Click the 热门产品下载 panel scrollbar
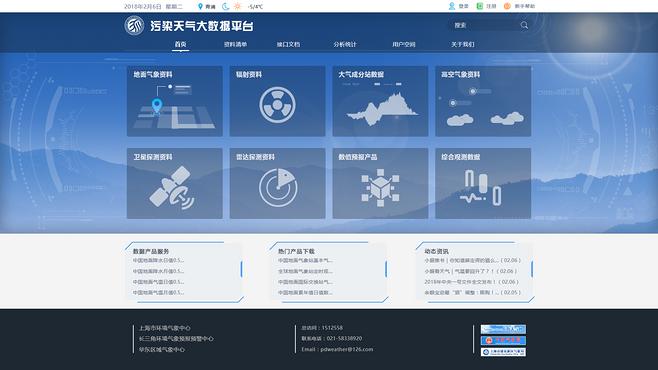Screen dimensions: 658x370 point(386,269)
